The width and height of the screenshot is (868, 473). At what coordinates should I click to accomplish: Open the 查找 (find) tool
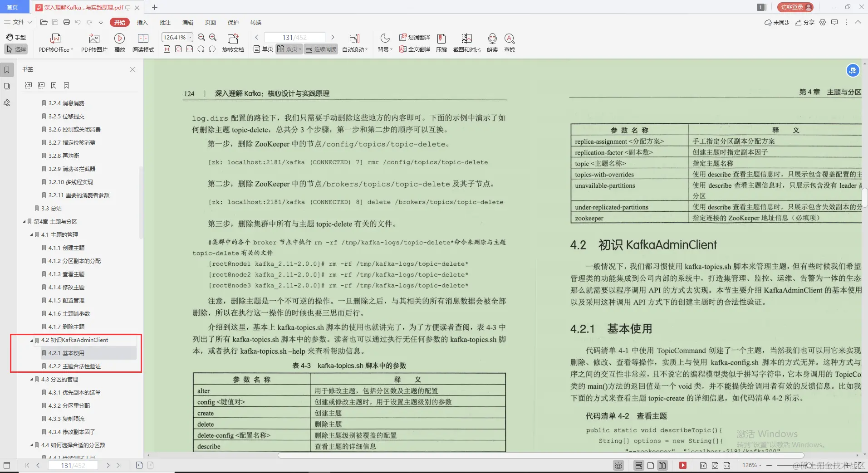pos(509,43)
